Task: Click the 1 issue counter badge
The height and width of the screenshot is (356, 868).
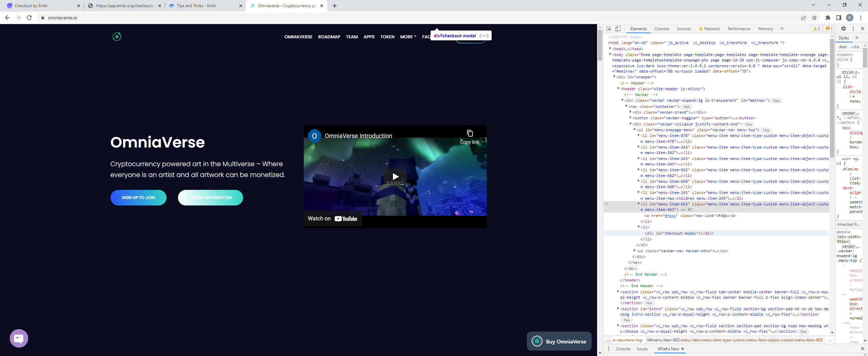Action: coord(829,29)
